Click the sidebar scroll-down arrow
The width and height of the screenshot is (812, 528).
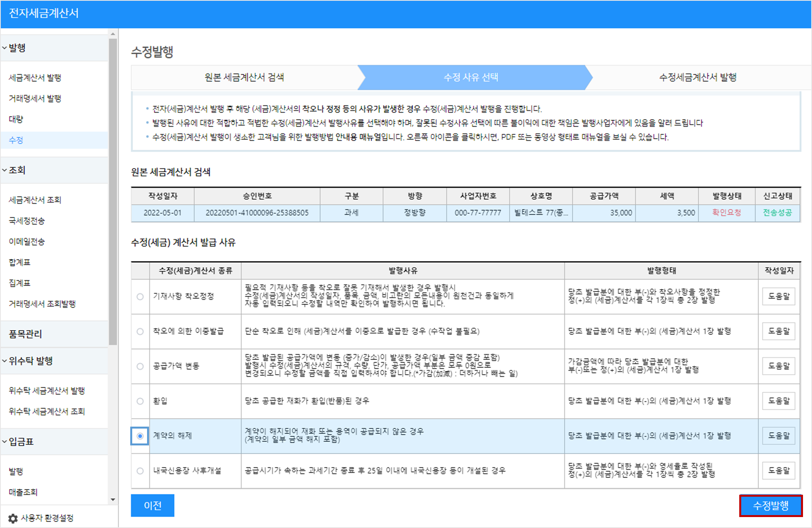(113, 499)
